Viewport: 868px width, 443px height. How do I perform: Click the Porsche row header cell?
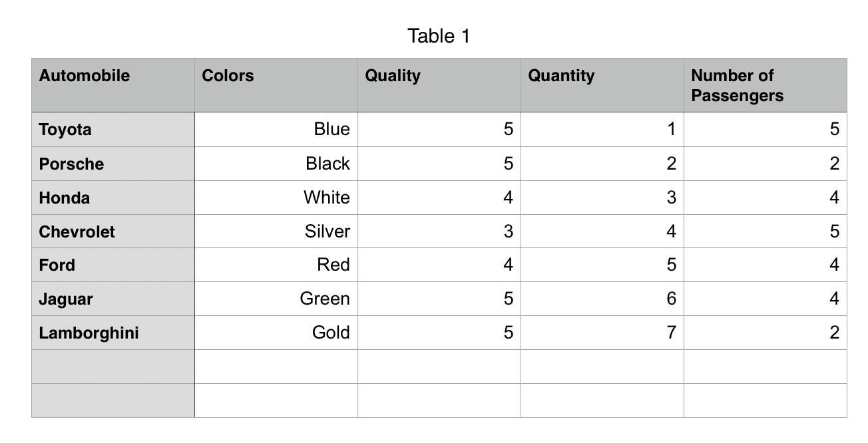point(113,164)
